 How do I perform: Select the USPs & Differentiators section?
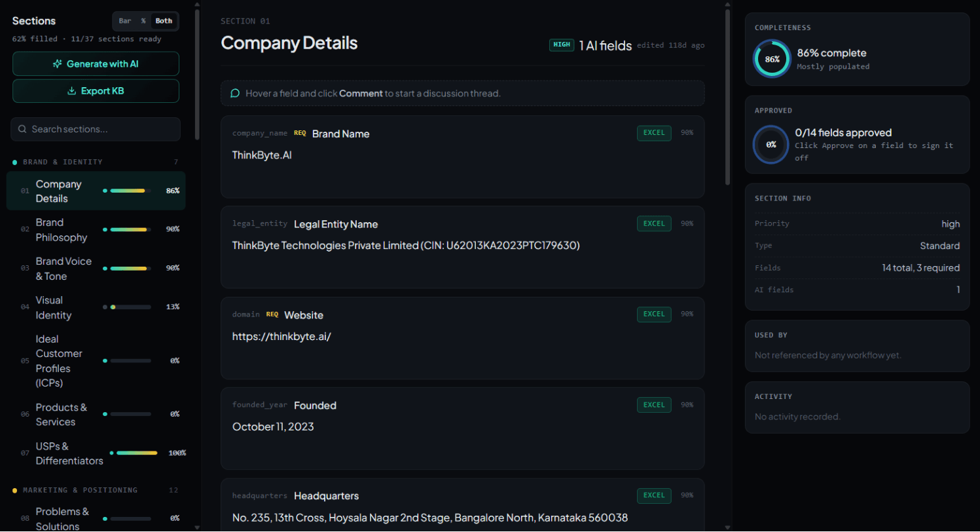pos(96,453)
